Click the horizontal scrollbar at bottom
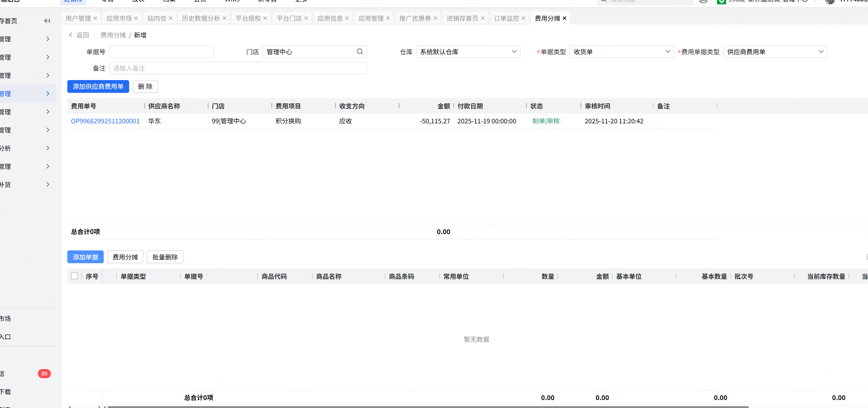Viewport: 868px width, 408px height. pos(427,407)
